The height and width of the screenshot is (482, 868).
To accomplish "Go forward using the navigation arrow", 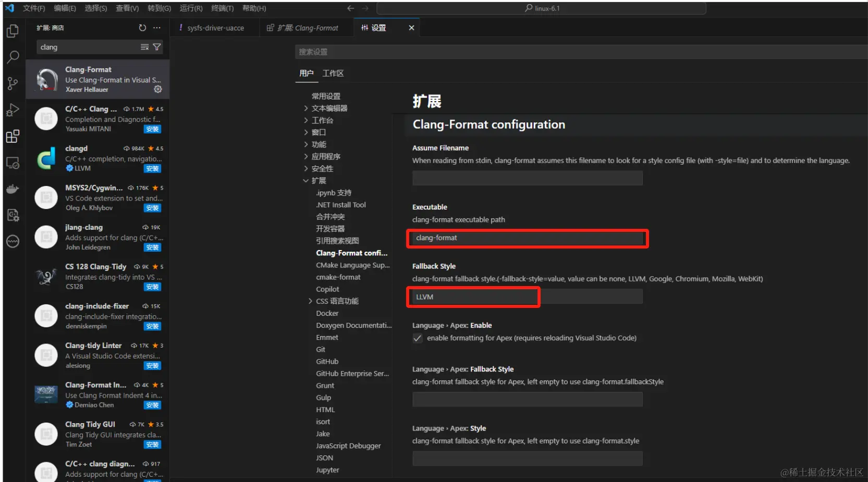I will coord(365,8).
